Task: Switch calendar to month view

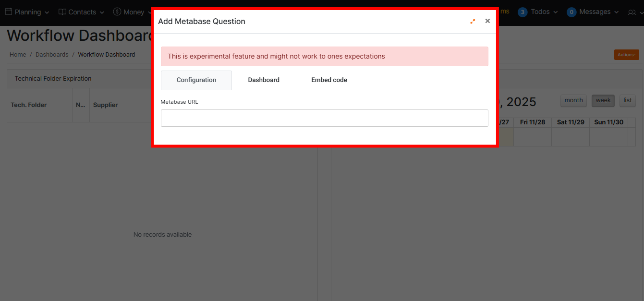Action: (x=573, y=100)
